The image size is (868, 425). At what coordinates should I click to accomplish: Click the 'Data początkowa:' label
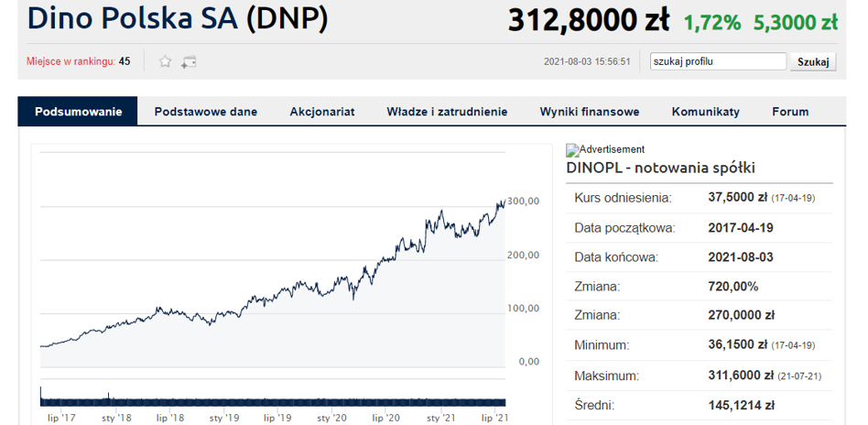point(624,228)
